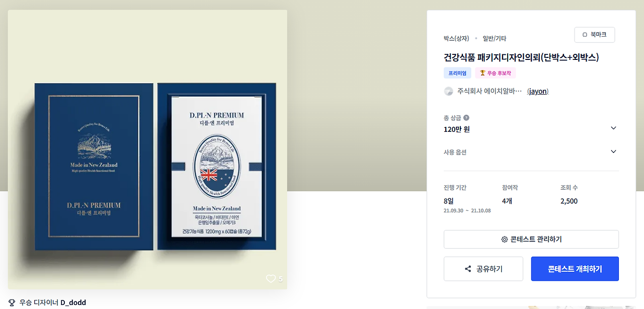Viewport: 644px width, 309px height.
Task: Expand the 사용 옵션 section chevron
Action: click(613, 151)
